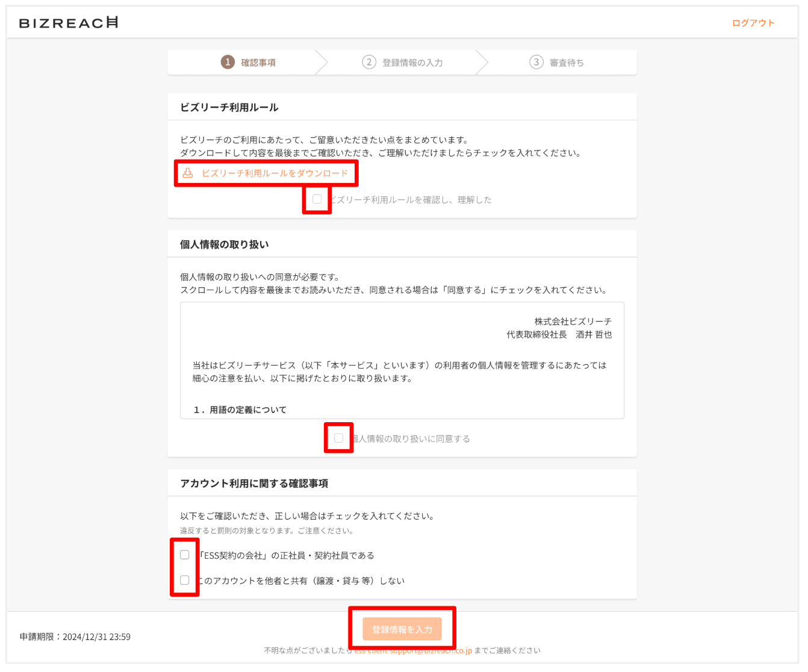Download the ビズリーチ利用ルール document
This screenshot has width=808, height=672.
[275, 173]
